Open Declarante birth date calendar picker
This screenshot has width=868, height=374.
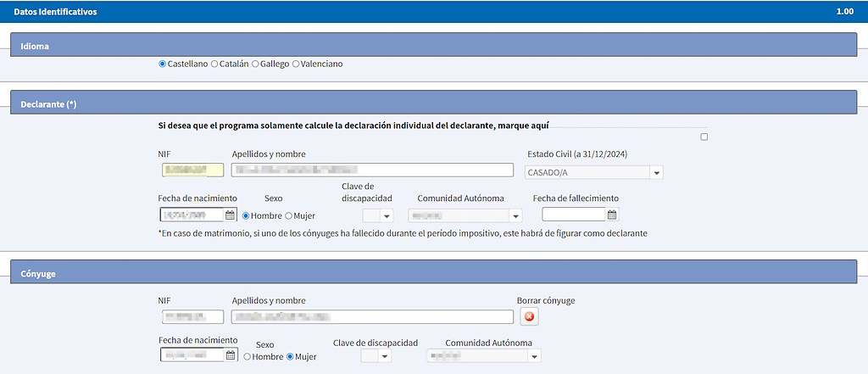coord(230,215)
